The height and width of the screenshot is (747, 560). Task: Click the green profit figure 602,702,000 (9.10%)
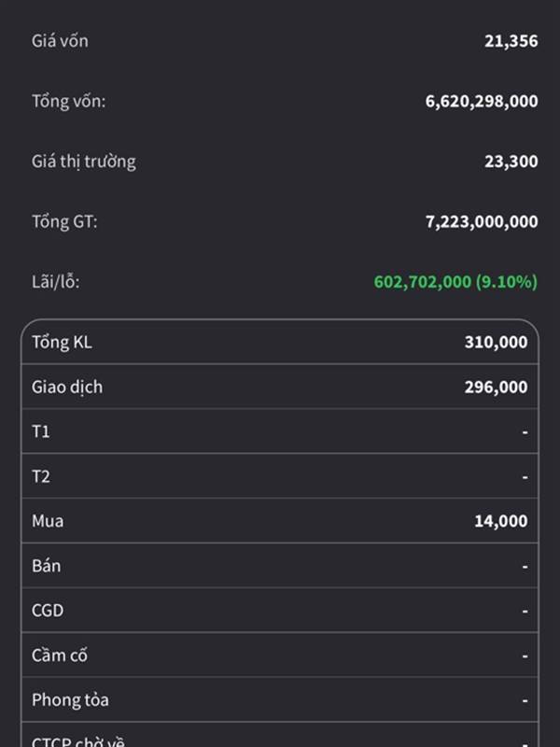455,281
